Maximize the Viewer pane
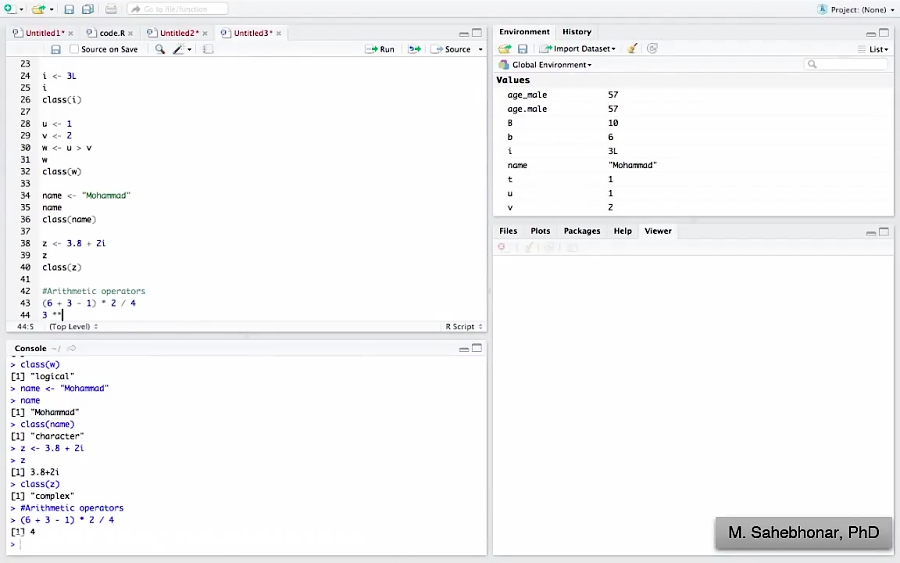900x563 pixels. pos(884,232)
